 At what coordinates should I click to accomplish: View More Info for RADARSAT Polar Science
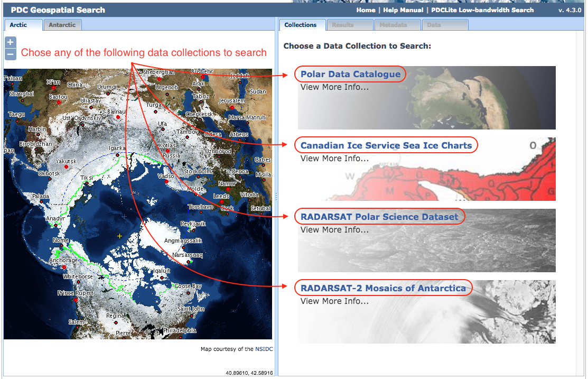[x=334, y=230]
